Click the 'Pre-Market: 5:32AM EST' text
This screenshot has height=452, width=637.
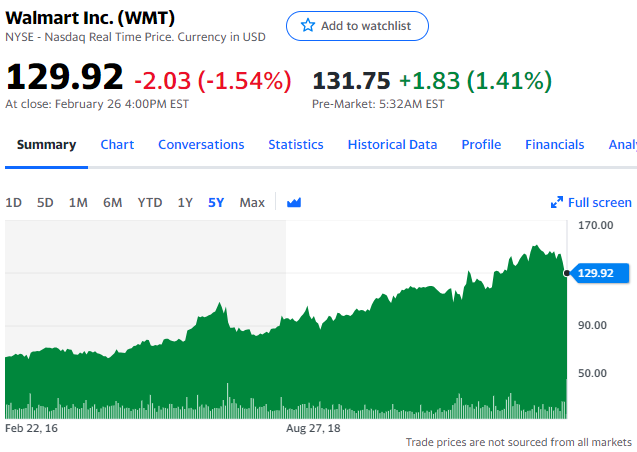(x=378, y=104)
